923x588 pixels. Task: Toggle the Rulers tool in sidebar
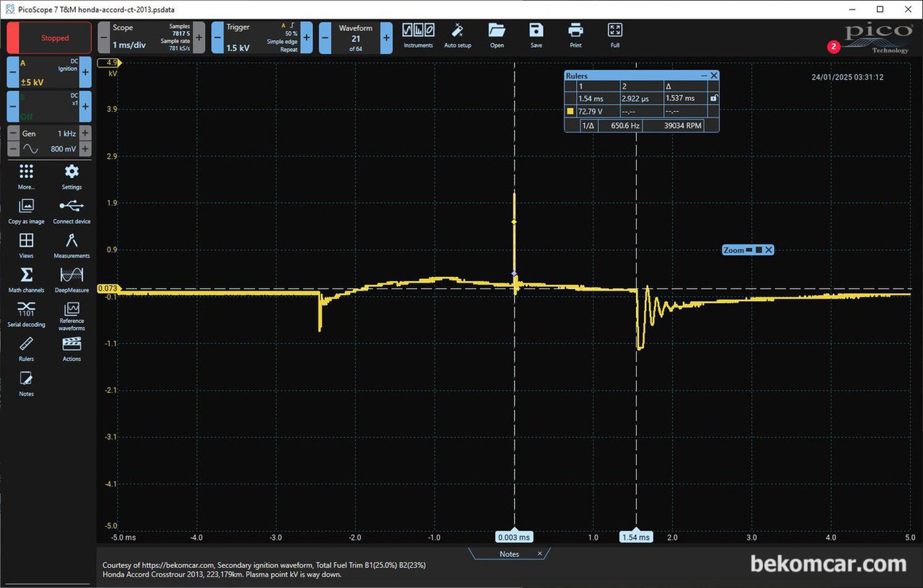26,349
